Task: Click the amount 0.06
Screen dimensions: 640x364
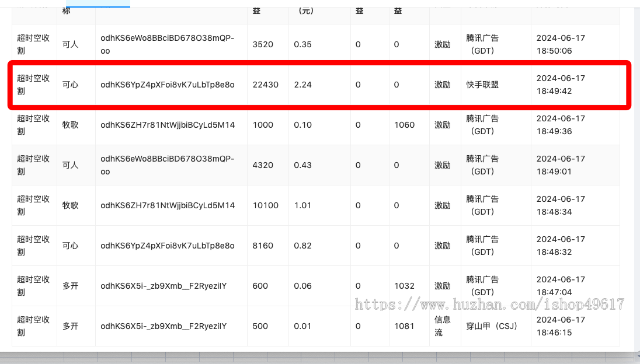Action: [x=302, y=286]
